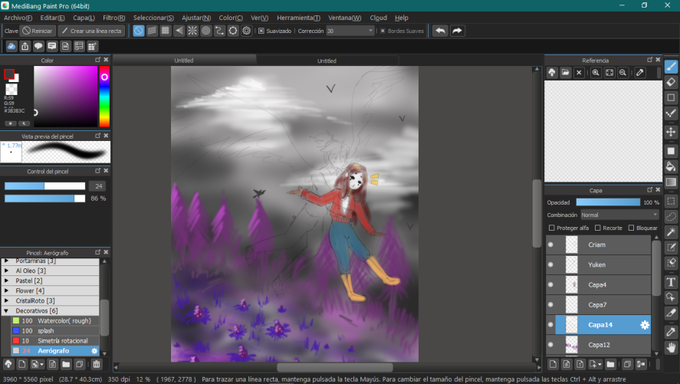Adjust the brush opacity slider at 86%
This screenshot has width=680, height=384.
click(45, 198)
